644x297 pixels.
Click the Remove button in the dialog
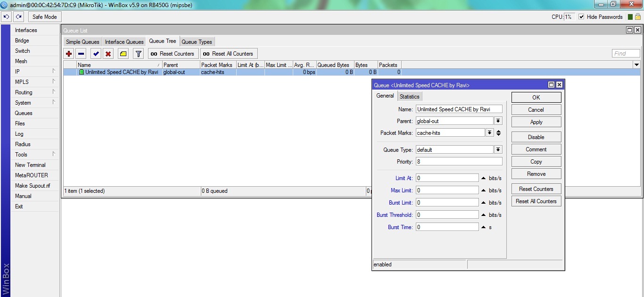point(536,174)
